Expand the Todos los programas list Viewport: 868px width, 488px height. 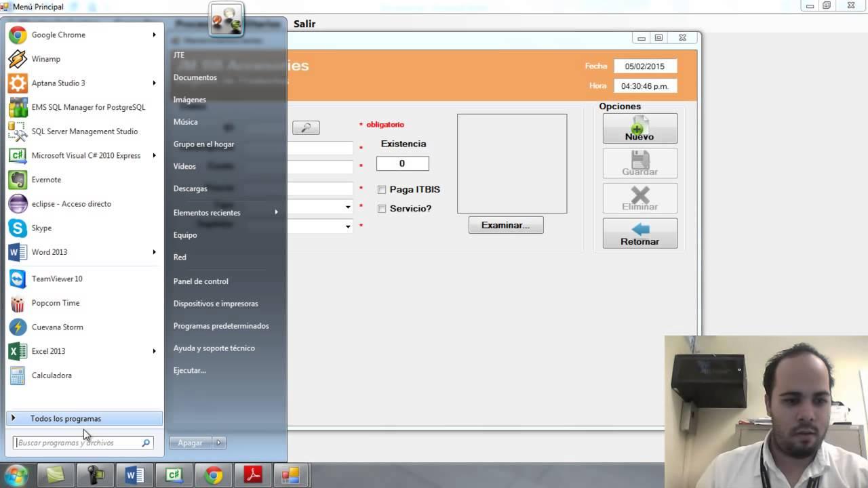tap(65, 419)
